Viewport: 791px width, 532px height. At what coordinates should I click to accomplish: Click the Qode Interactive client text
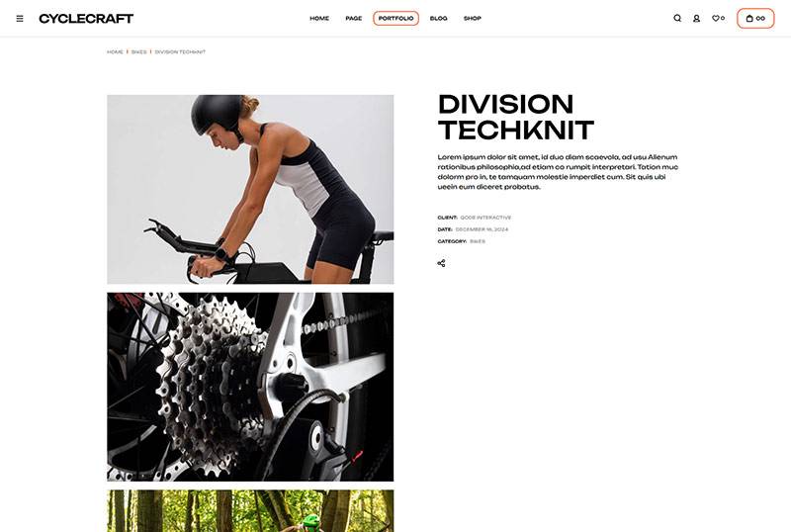(485, 218)
